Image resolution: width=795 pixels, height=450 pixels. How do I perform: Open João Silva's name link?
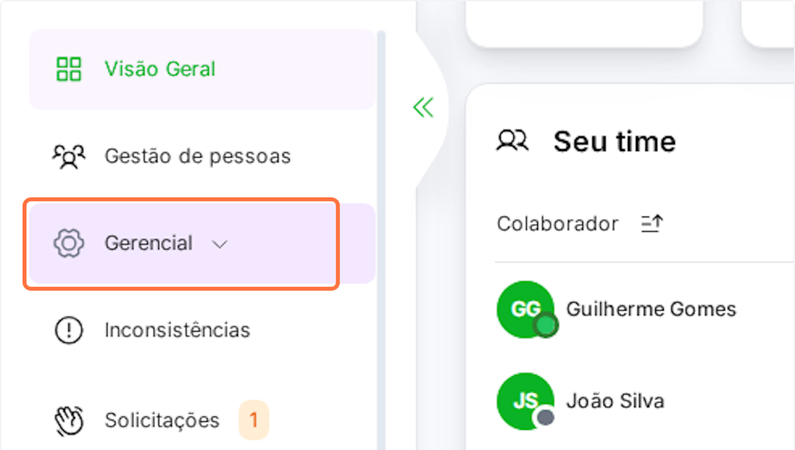pyautogui.click(x=615, y=401)
